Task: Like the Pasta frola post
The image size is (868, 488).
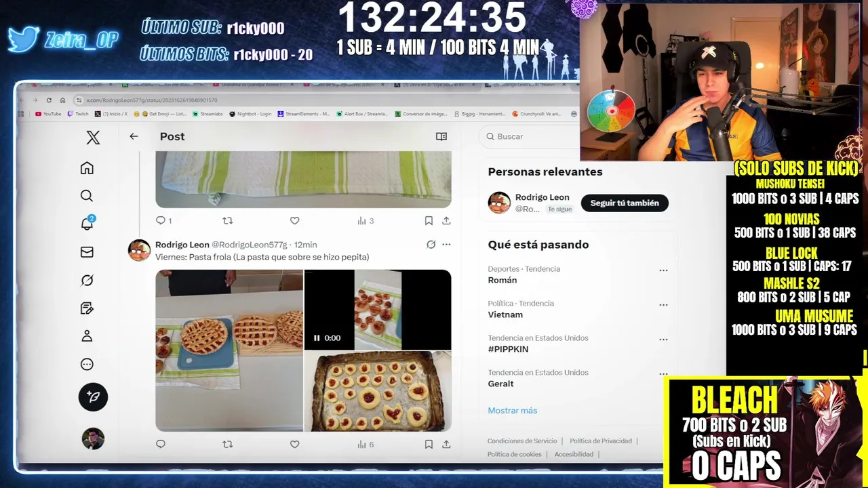Action: [x=294, y=444]
